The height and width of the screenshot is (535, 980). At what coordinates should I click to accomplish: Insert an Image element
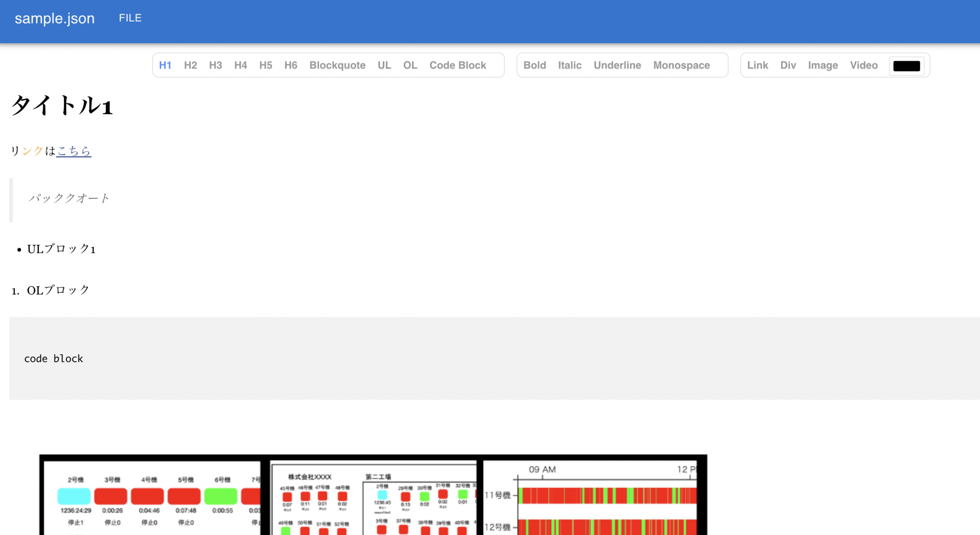click(x=823, y=65)
